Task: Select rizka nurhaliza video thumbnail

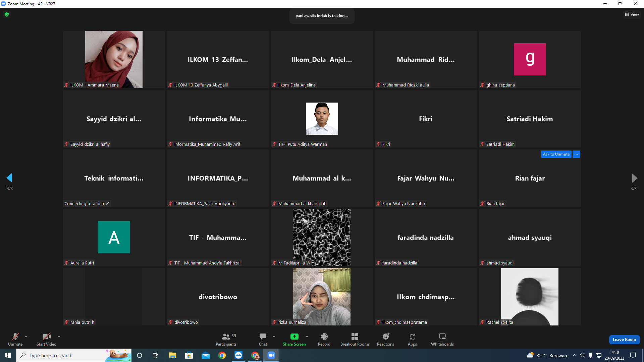Action: pos(322,297)
